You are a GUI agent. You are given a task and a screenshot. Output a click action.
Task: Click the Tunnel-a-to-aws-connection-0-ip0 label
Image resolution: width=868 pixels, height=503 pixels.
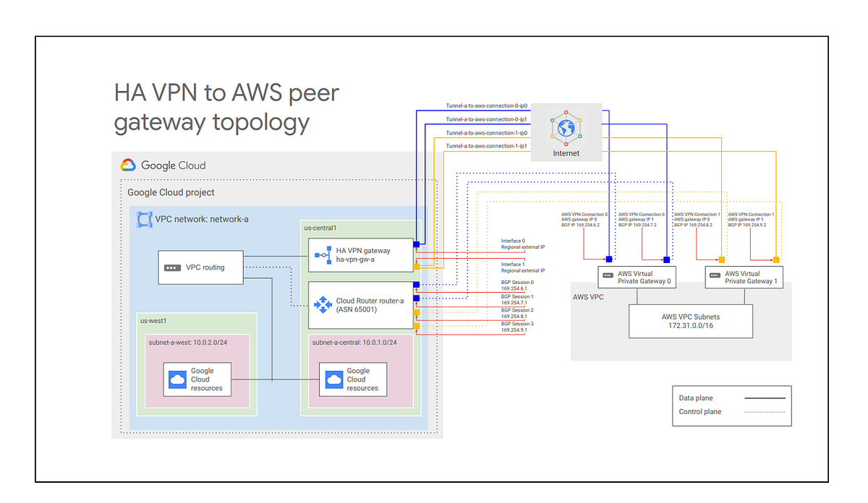[x=486, y=106]
